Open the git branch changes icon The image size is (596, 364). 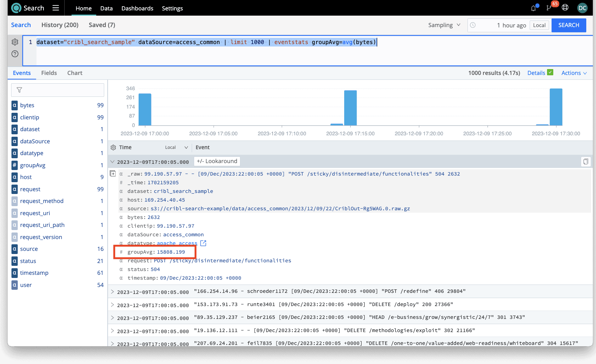tap(549, 8)
